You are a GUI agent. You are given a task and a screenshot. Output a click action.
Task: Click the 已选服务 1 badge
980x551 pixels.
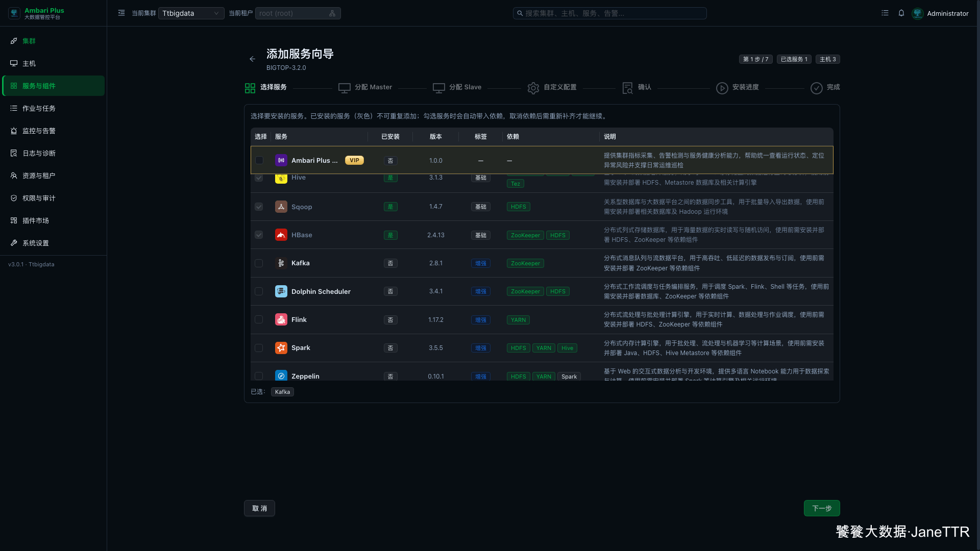[794, 59]
